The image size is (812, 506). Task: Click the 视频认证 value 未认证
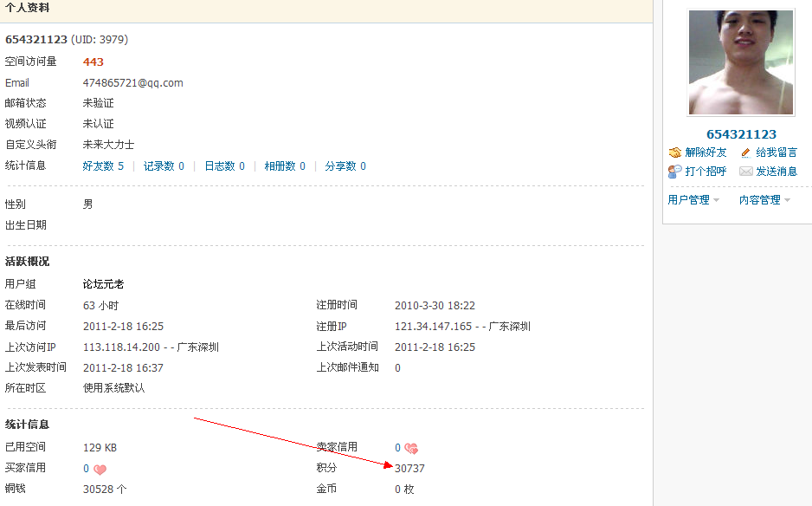[98, 124]
